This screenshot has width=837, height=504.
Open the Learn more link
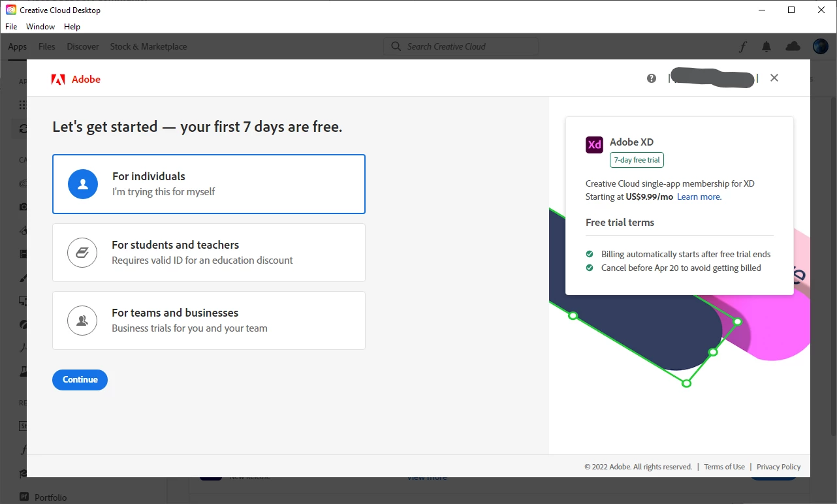[x=699, y=197]
